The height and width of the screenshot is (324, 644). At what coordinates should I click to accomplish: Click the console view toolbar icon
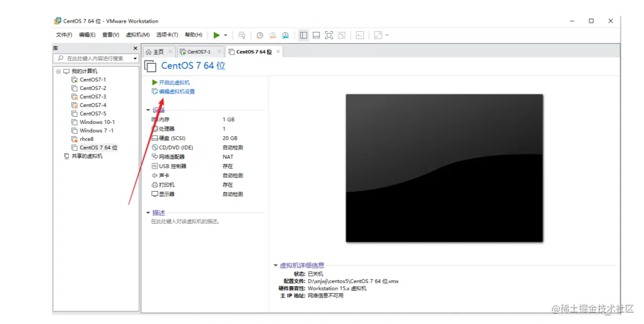[361, 35]
